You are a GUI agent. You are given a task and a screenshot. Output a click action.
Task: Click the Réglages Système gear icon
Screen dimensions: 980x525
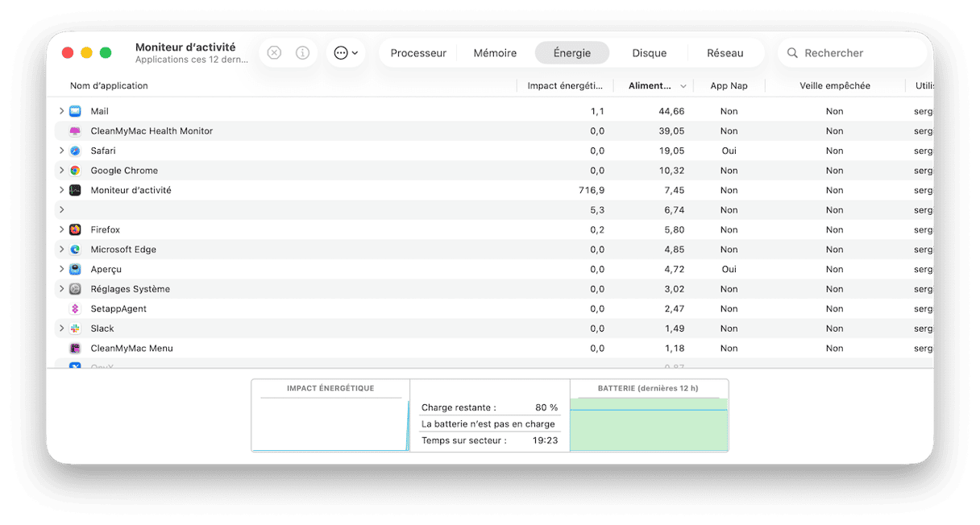pyautogui.click(x=75, y=289)
